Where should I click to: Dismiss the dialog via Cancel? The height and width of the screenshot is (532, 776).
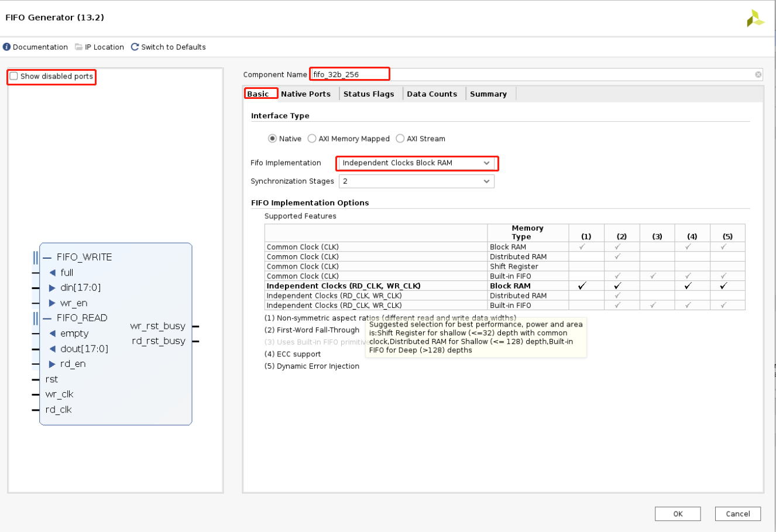(x=737, y=513)
